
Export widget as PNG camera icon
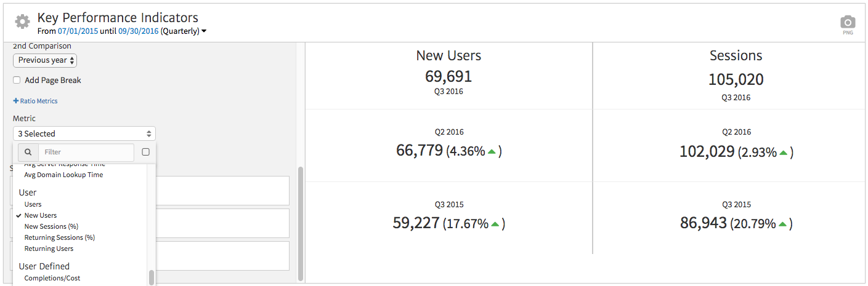tap(848, 23)
